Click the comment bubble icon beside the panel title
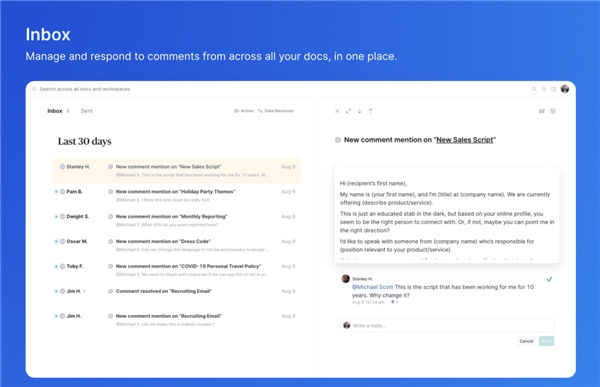This screenshot has height=387, width=600. click(x=338, y=140)
